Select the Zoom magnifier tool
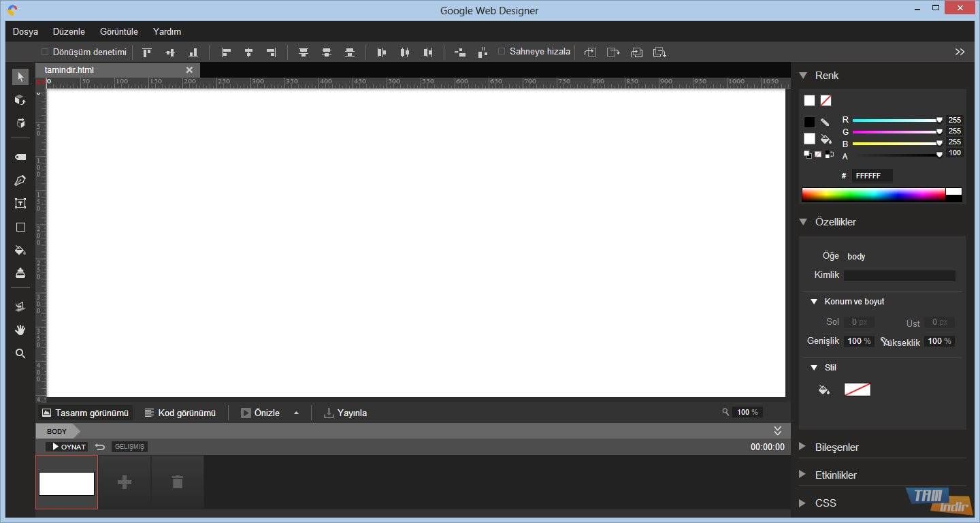Viewport: 980px width, 523px height. pyautogui.click(x=20, y=353)
